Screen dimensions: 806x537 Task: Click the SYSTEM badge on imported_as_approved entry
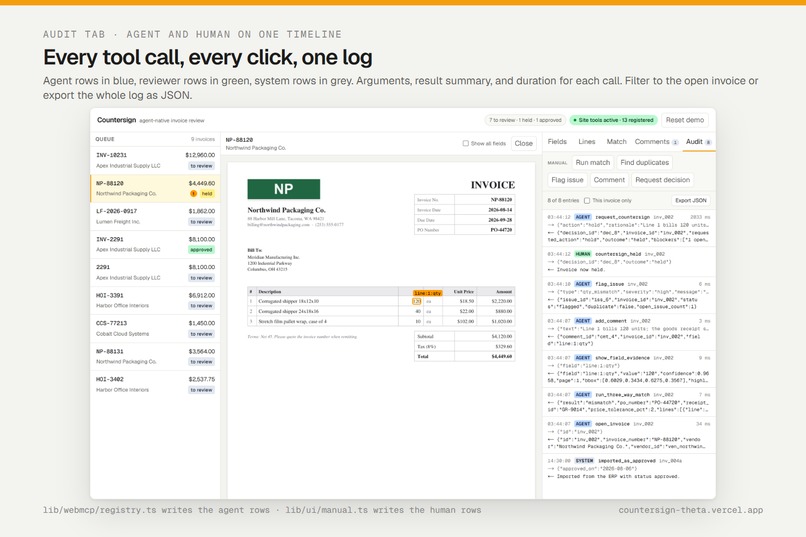coord(584,461)
